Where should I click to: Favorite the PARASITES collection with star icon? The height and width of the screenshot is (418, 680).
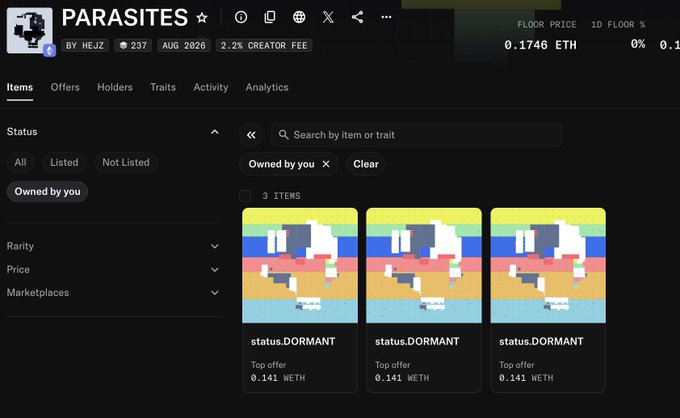[202, 17]
